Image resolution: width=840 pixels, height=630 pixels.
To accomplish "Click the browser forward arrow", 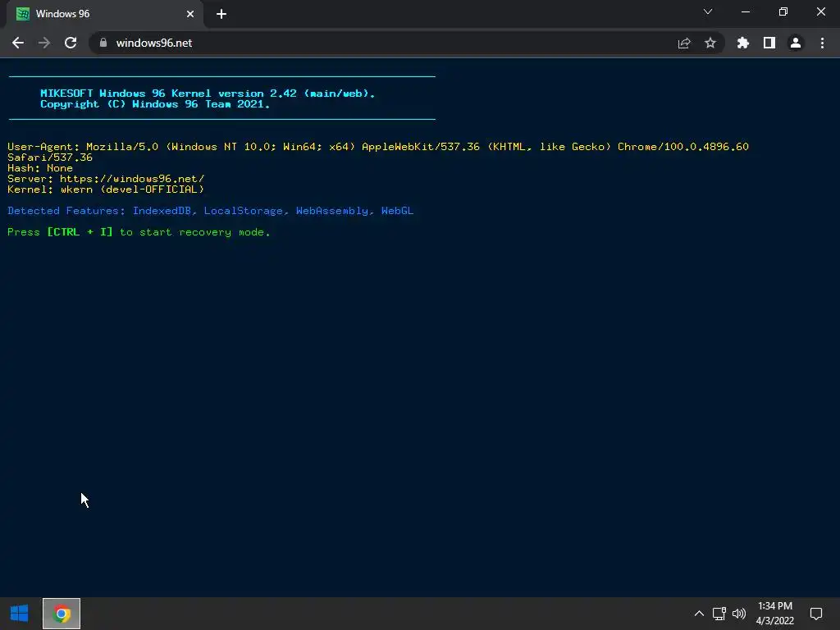I will pyautogui.click(x=44, y=43).
